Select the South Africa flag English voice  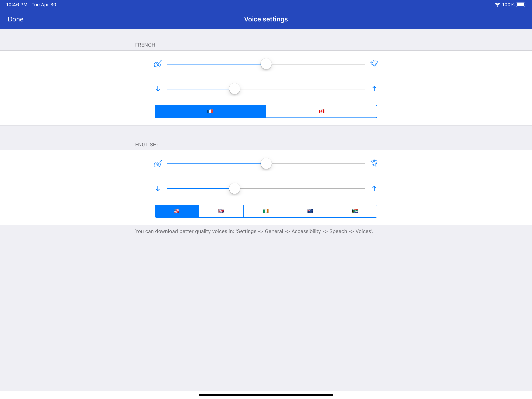click(355, 211)
